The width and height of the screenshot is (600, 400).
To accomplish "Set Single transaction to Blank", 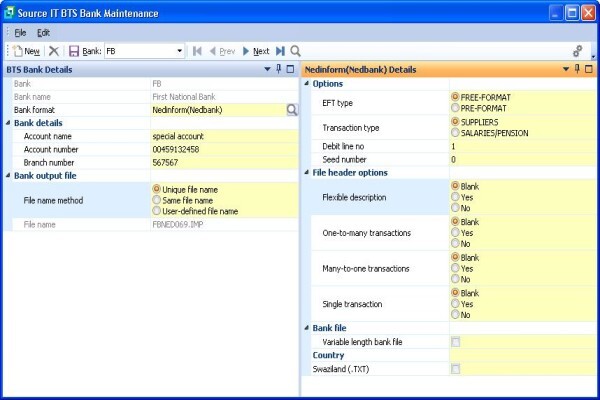I will tap(455, 292).
